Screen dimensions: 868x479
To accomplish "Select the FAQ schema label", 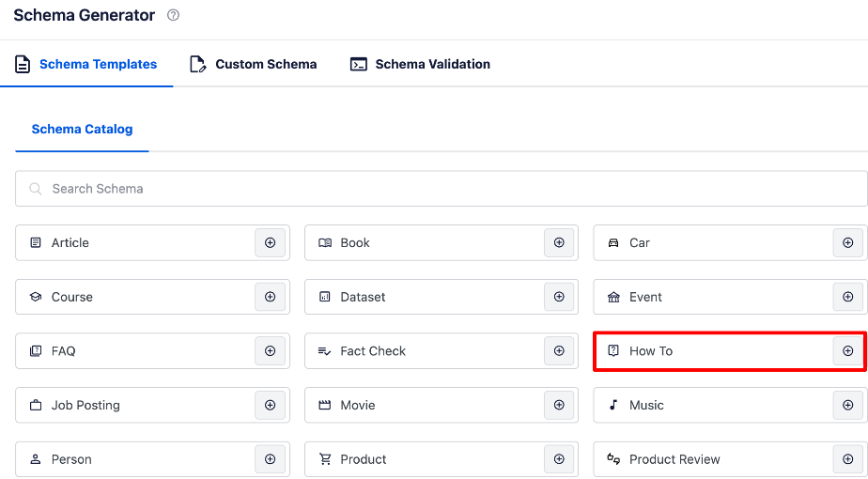I will 63,351.
